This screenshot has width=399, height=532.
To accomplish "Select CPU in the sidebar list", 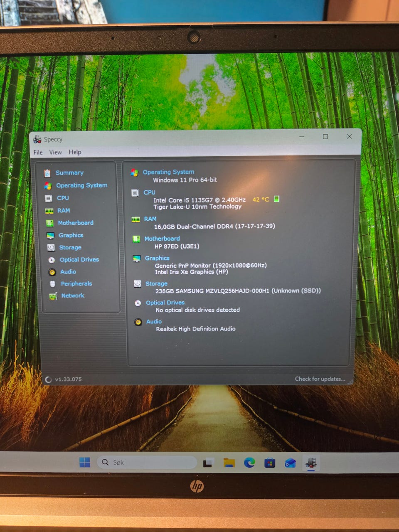I will [63, 198].
